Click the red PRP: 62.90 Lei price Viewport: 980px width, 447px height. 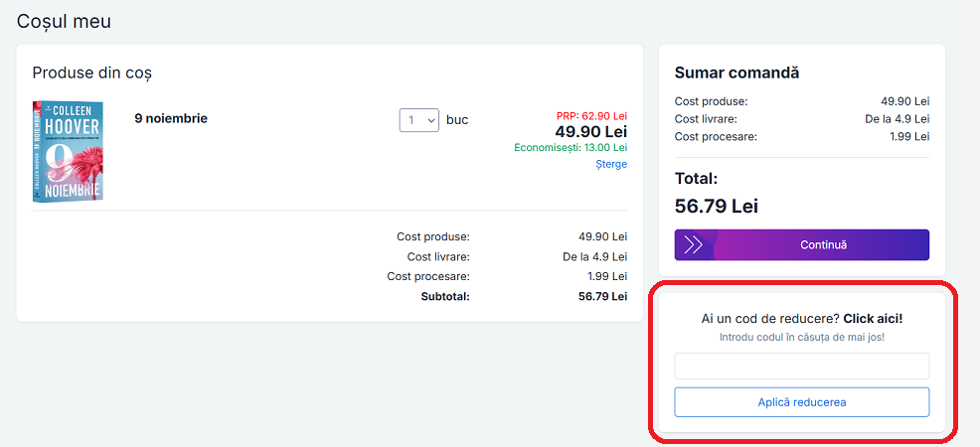point(590,115)
